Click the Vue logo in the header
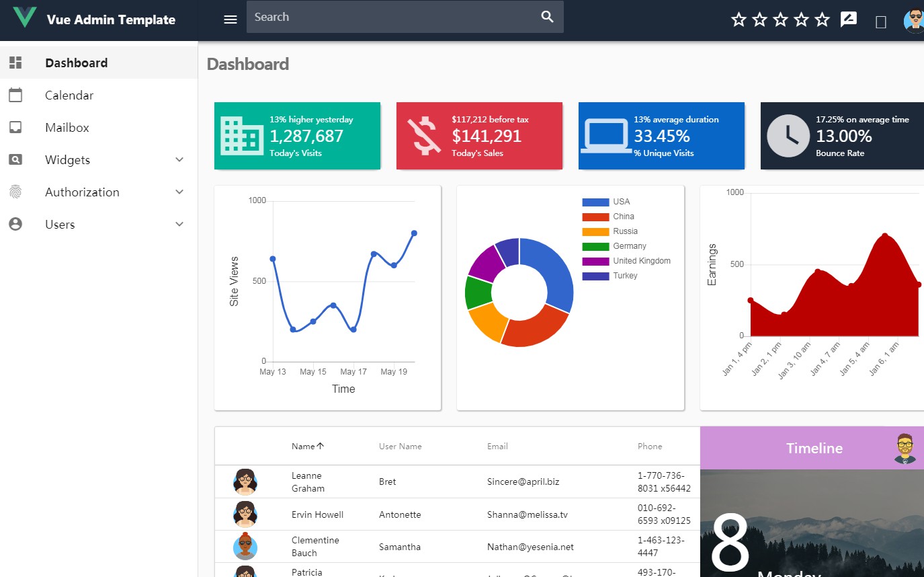This screenshot has height=577, width=924. pos(24,18)
